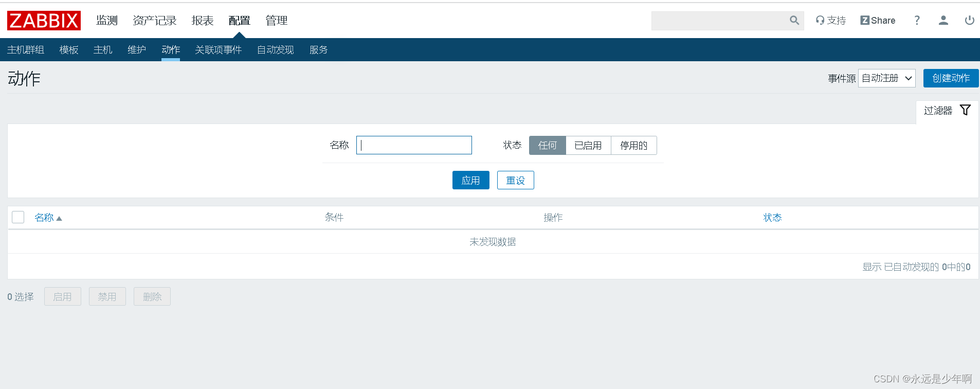Click the 重设 reset button
Image resolution: width=980 pixels, height=389 pixels.
[x=516, y=180]
